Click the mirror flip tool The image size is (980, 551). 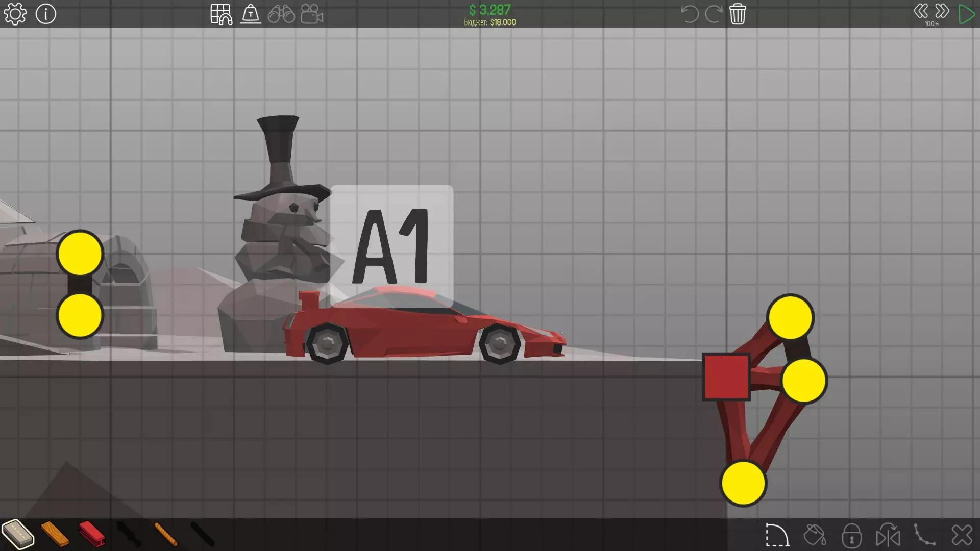click(x=888, y=536)
